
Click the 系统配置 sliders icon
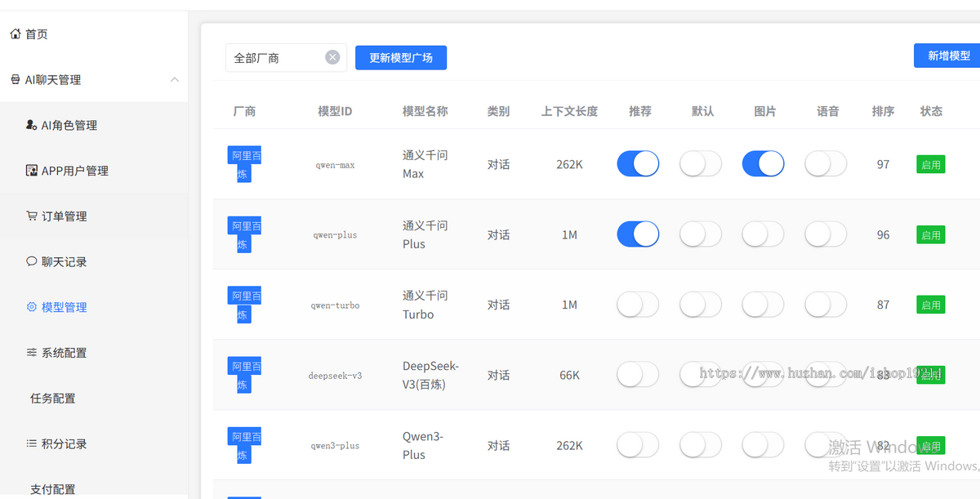32,353
